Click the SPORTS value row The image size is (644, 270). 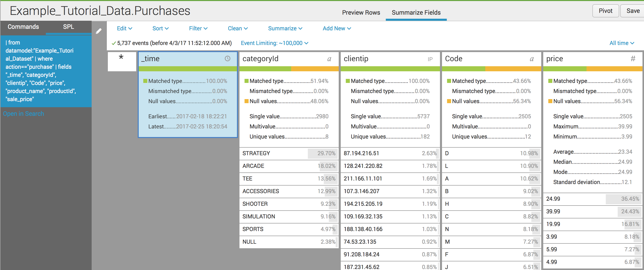point(289,229)
